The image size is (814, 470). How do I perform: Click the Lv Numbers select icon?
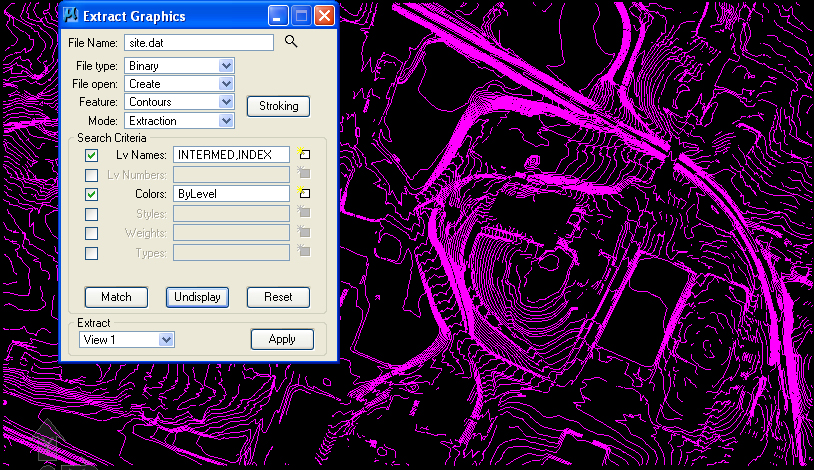pos(304,174)
